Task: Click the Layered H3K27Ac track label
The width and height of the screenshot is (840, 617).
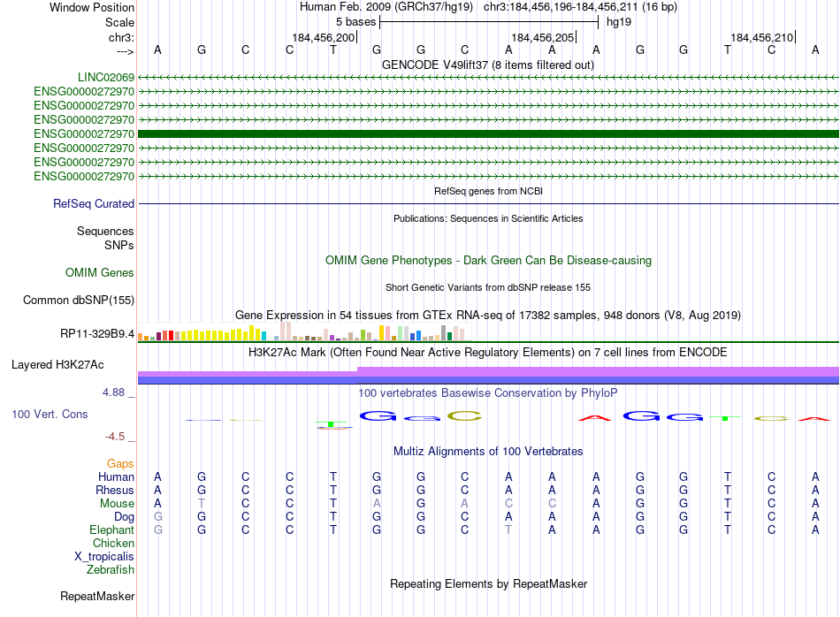Action: 57,365
